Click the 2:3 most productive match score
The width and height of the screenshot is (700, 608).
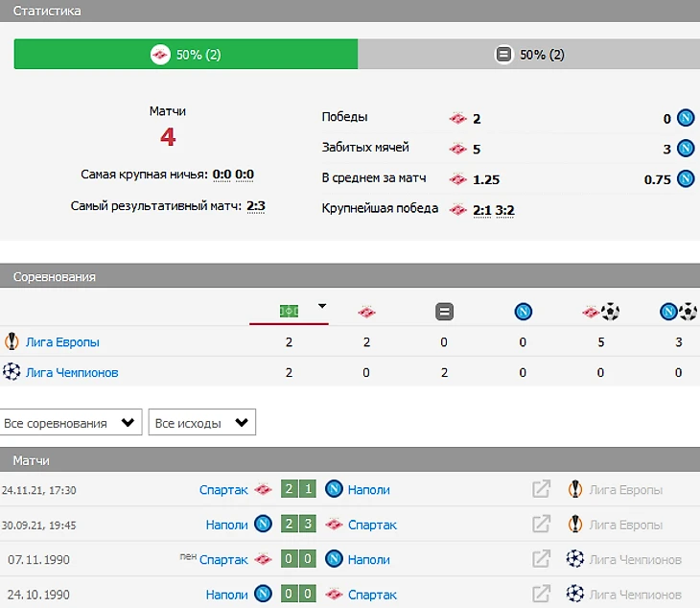255,205
